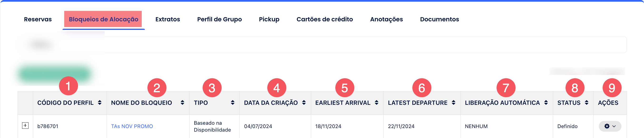Open the Pickup tab

269,19
